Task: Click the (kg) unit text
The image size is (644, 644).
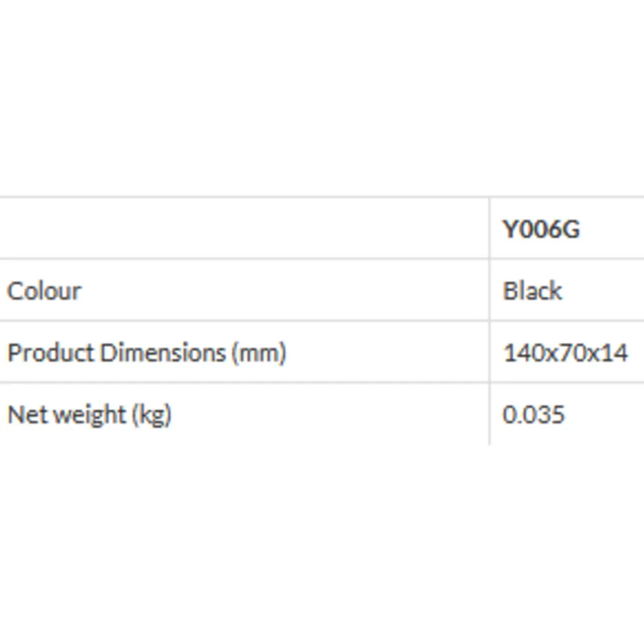Action: (152, 415)
